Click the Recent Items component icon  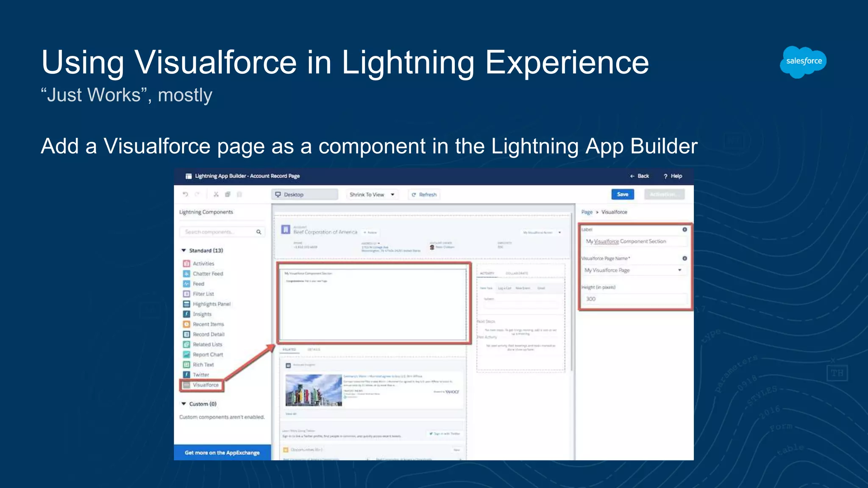coord(186,324)
